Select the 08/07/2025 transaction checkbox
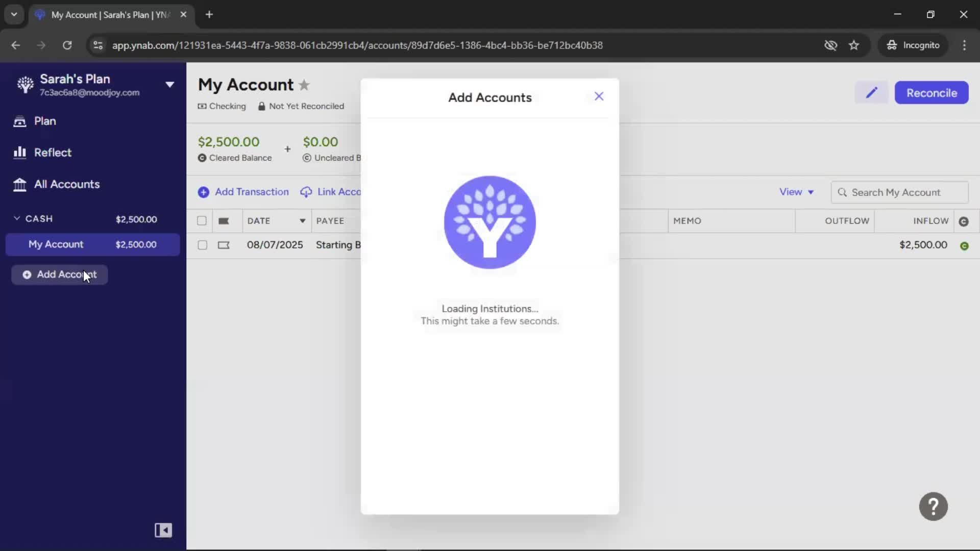 tap(203, 245)
